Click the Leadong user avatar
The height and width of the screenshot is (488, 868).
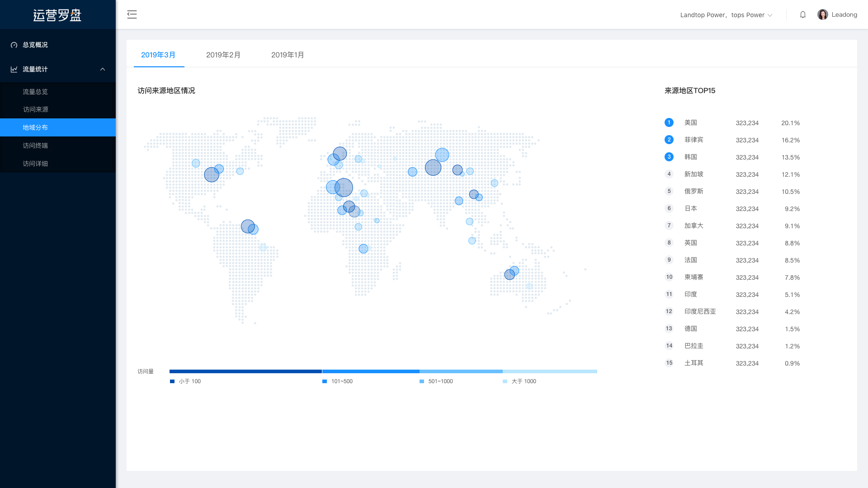(x=822, y=14)
